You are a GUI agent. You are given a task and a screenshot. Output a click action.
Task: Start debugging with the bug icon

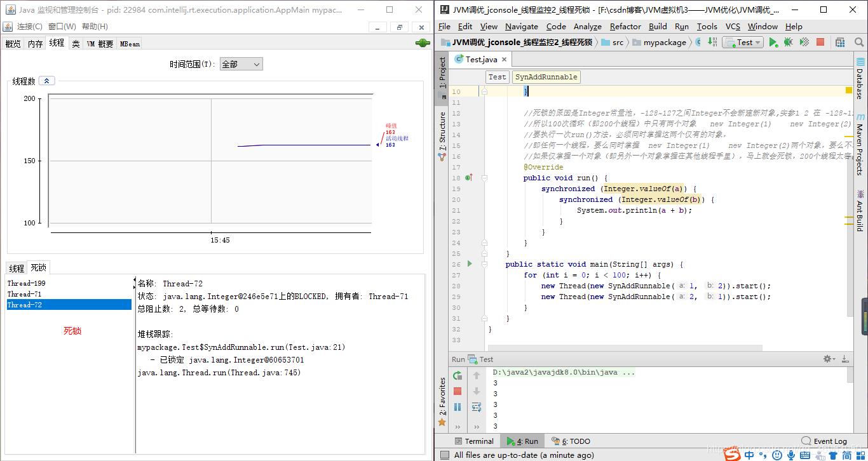788,43
